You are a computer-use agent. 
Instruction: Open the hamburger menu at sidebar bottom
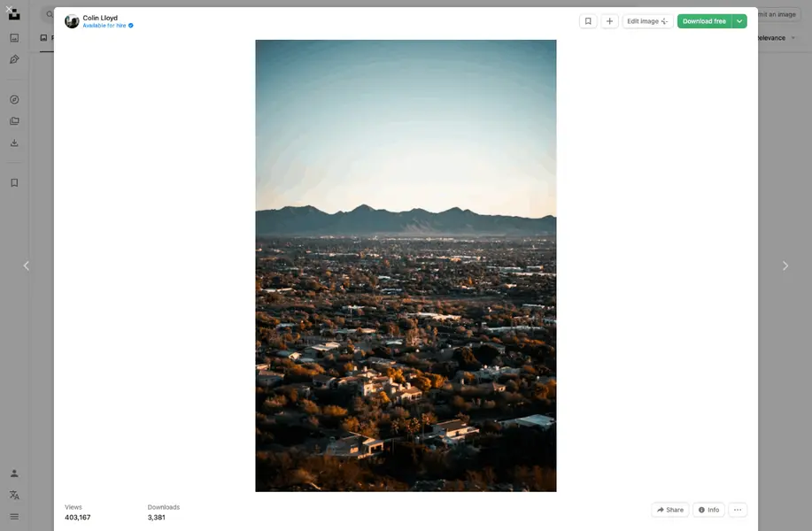13,516
